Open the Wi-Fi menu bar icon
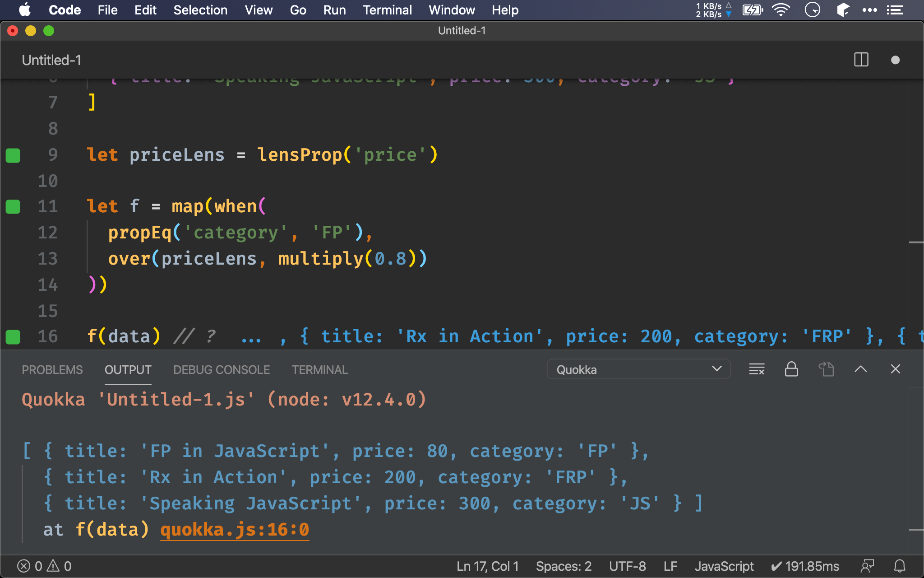The image size is (924, 578). click(781, 10)
